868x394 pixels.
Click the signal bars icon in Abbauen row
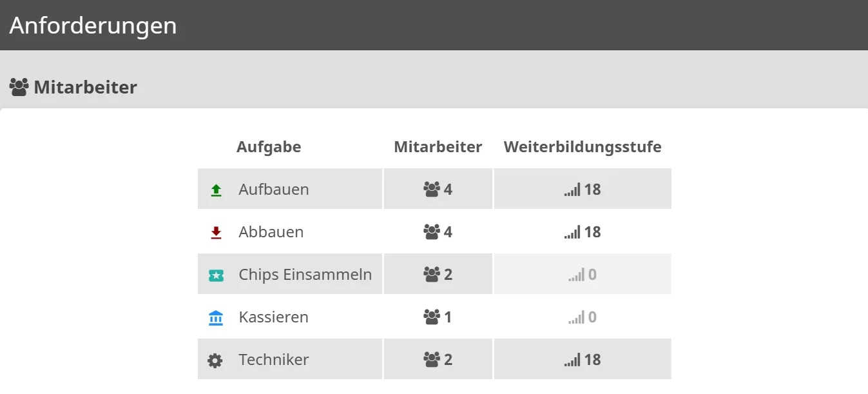(572, 232)
